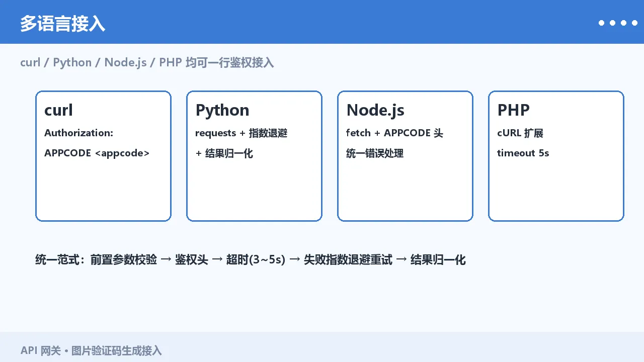Click + 结果归一化 line in Python card
This screenshot has height=362, width=644.
[x=224, y=153]
